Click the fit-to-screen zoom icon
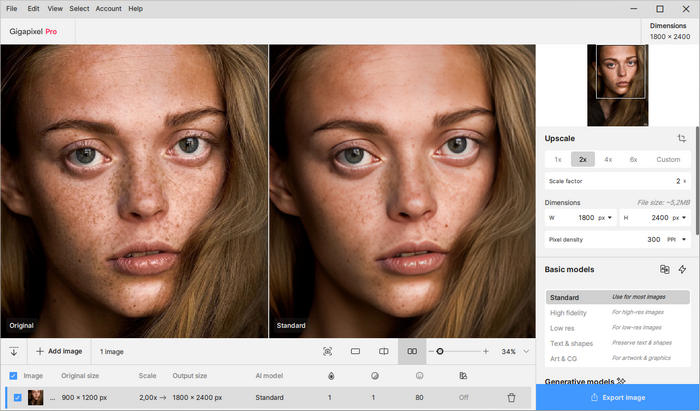700x411 pixels. pyautogui.click(x=327, y=351)
